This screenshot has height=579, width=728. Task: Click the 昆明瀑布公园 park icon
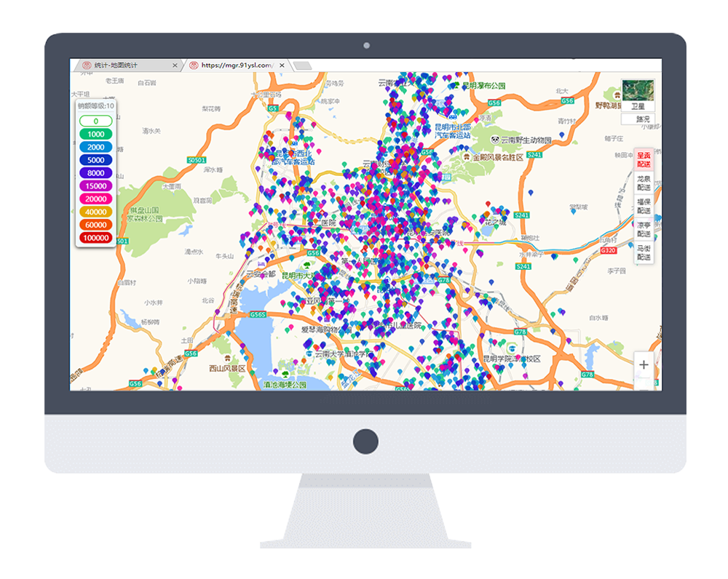pos(456,86)
